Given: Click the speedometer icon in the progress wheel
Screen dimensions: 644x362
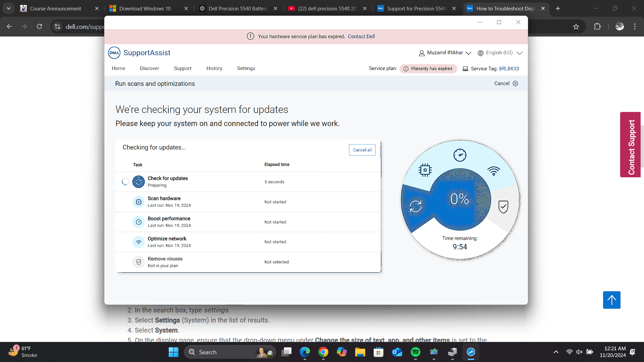Looking at the screenshot, I should pyautogui.click(x=460, y=155).
